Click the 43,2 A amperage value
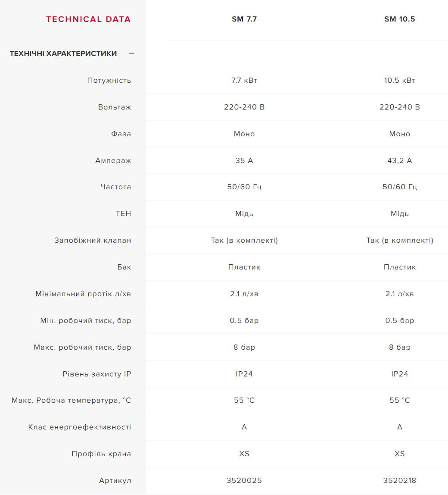The image size is (448, 495). [x=399, y=160]
